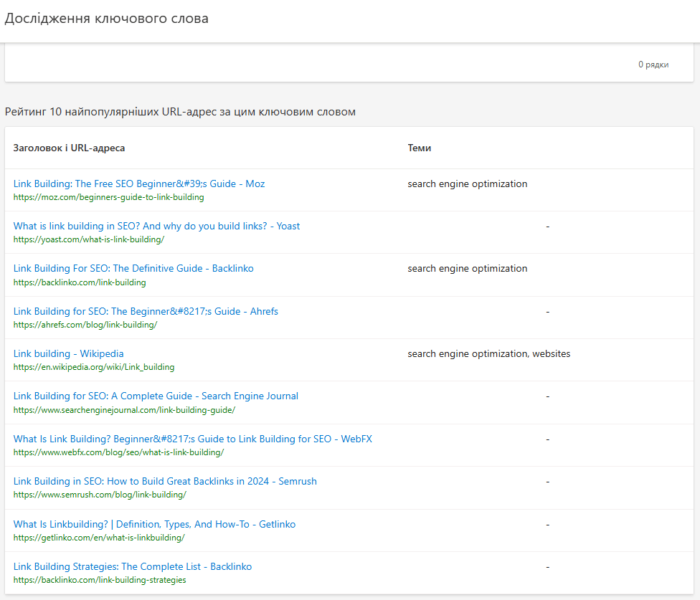Screen dimensions: 700x600
Task: Open the Ahrefs Beginner's Guide link
Action: [x=146, y=311]
